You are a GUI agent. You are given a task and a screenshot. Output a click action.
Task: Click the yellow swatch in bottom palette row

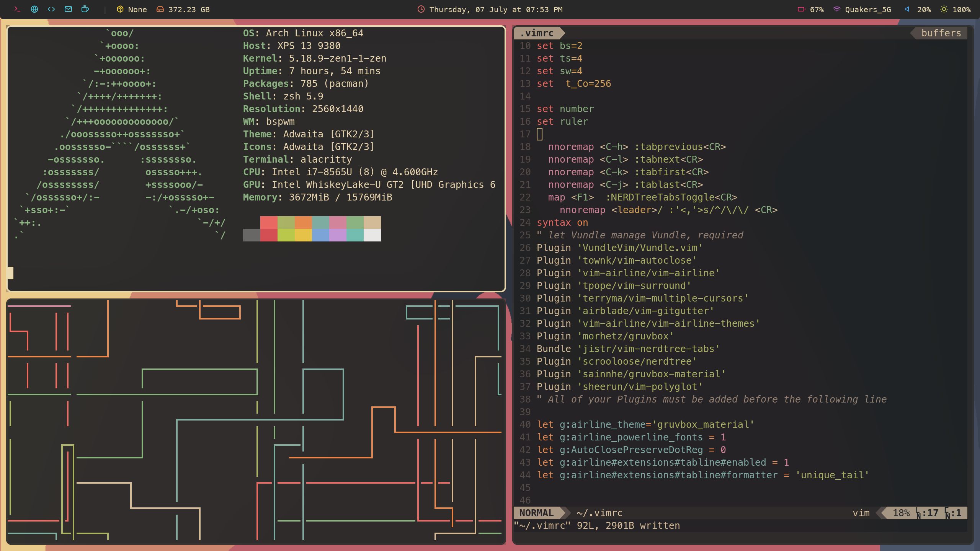coord(303,235)
